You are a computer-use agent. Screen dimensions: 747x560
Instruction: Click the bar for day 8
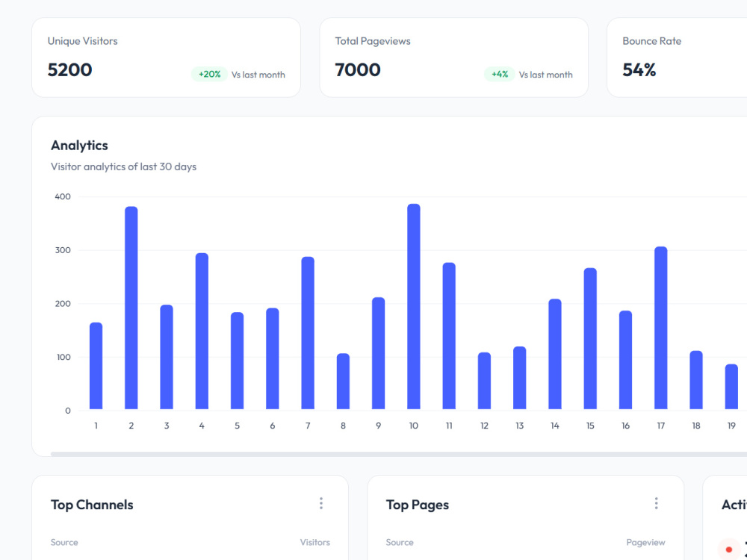tap(343, 381)
